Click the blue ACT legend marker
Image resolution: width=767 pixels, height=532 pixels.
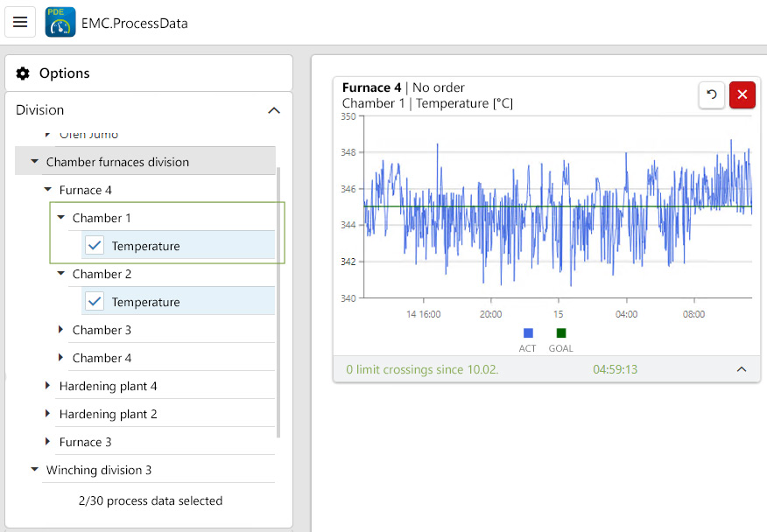528,333
